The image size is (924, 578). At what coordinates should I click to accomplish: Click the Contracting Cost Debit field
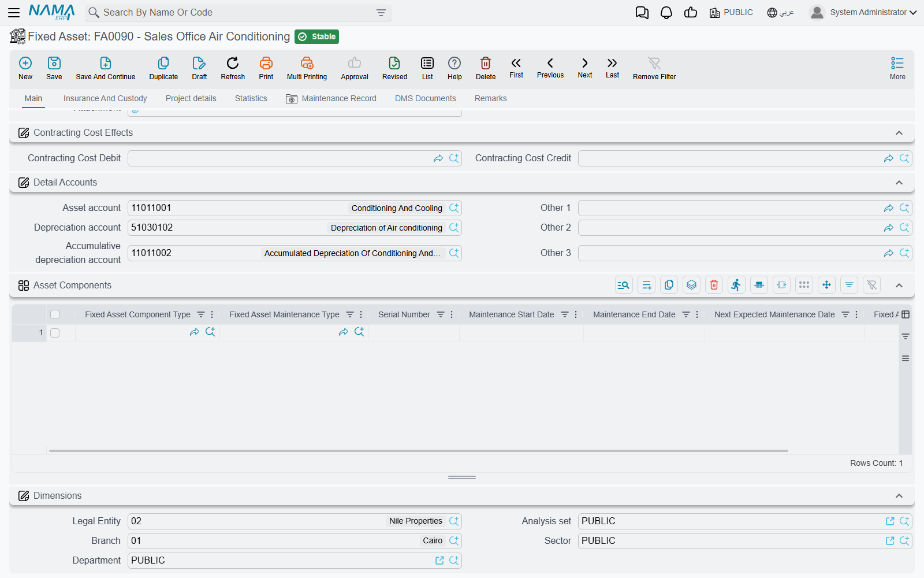click(295, 158)
